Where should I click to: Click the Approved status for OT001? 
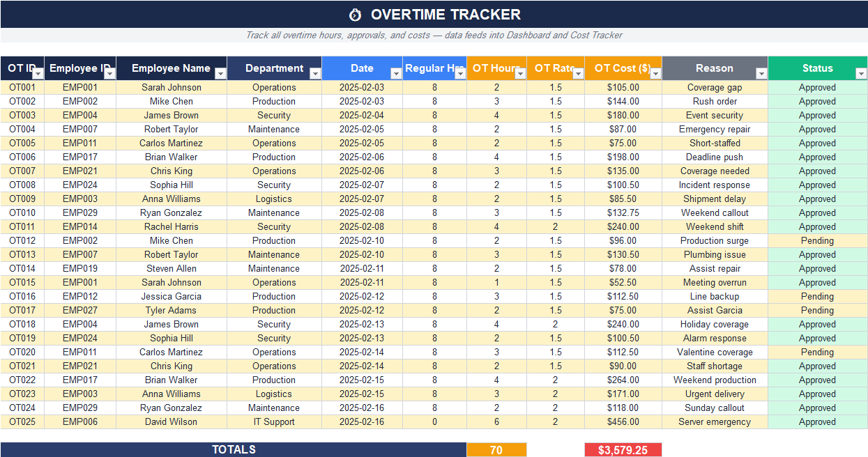click(x=817, y=87)
